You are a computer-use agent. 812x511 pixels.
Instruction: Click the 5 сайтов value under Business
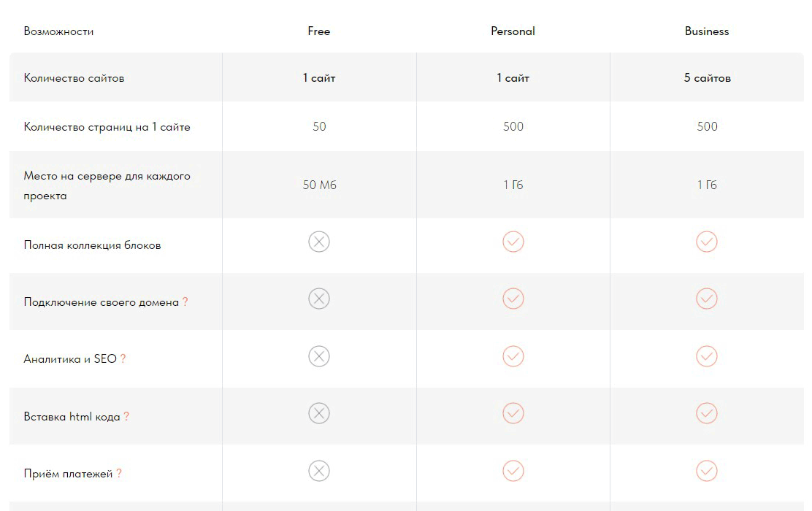pyautogui.click(x=707, y=78)
